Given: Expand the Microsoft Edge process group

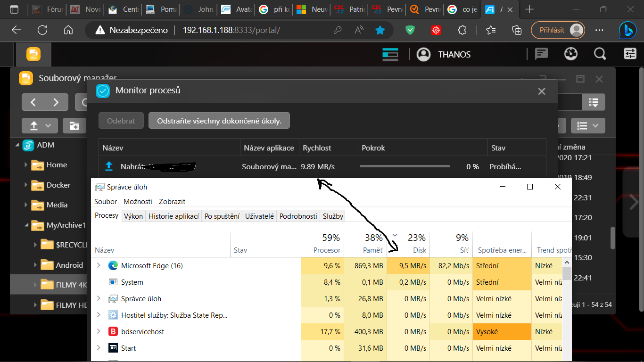Looking at the screenshot, I should pyautogui.click(x=99, y=266).
